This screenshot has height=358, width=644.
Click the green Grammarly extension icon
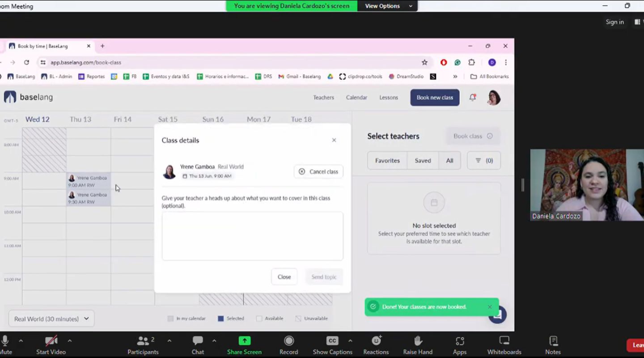(458, 63)
